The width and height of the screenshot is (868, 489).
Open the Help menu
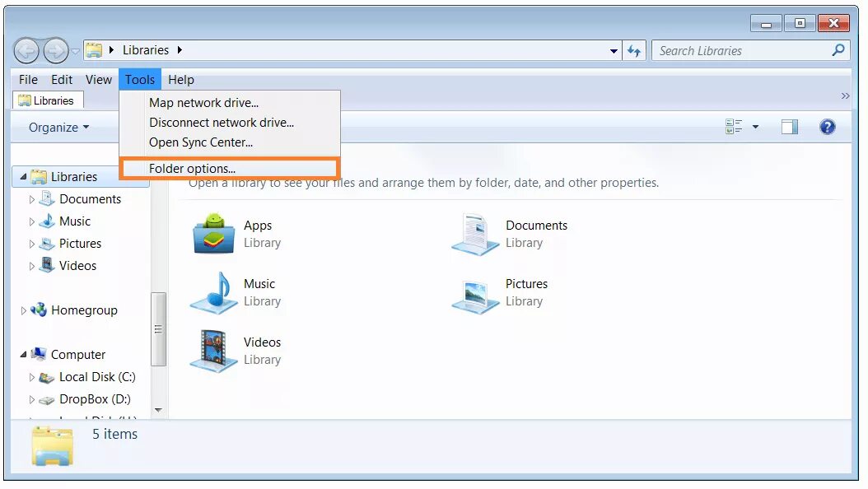pyautogui.click(x=181, y=80)
